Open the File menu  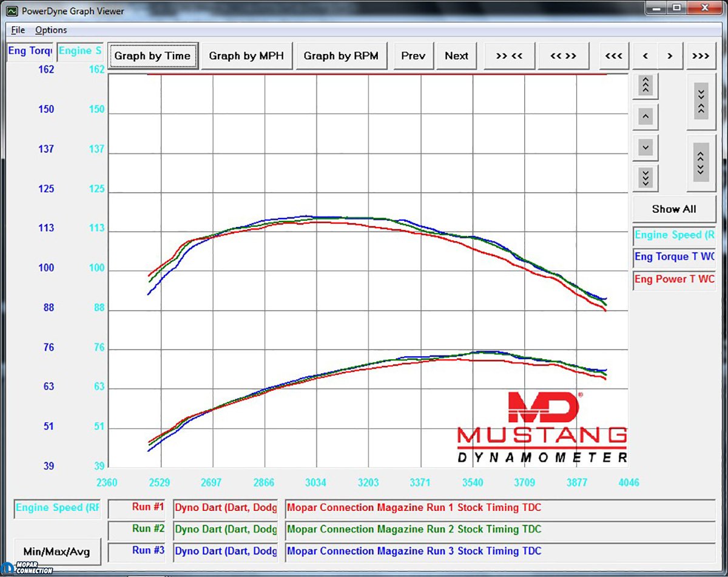pos(18,30)
